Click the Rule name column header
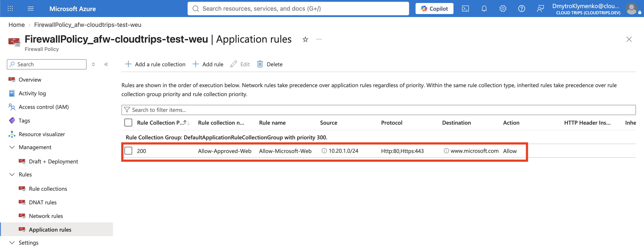 click(x=272, y=123)
